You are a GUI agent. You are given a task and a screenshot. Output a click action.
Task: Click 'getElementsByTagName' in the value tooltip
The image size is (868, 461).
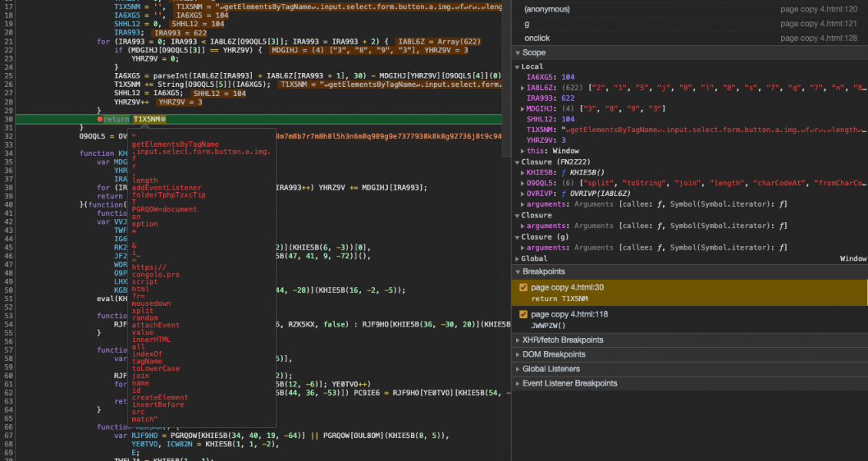click(x=175, y=144)
